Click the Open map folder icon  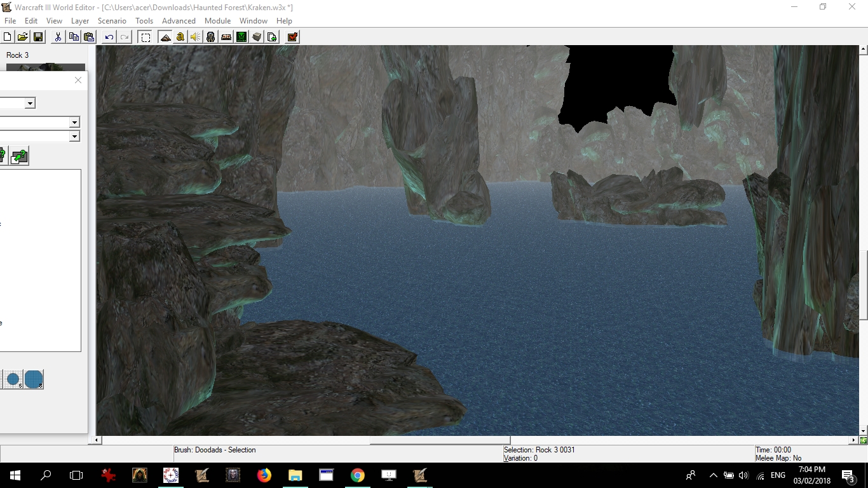23,37
